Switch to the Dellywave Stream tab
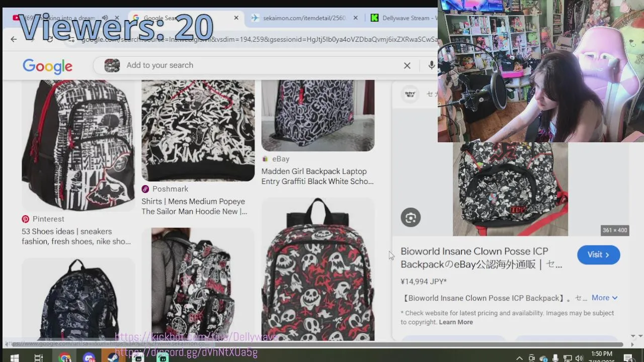 click(403, 18)
